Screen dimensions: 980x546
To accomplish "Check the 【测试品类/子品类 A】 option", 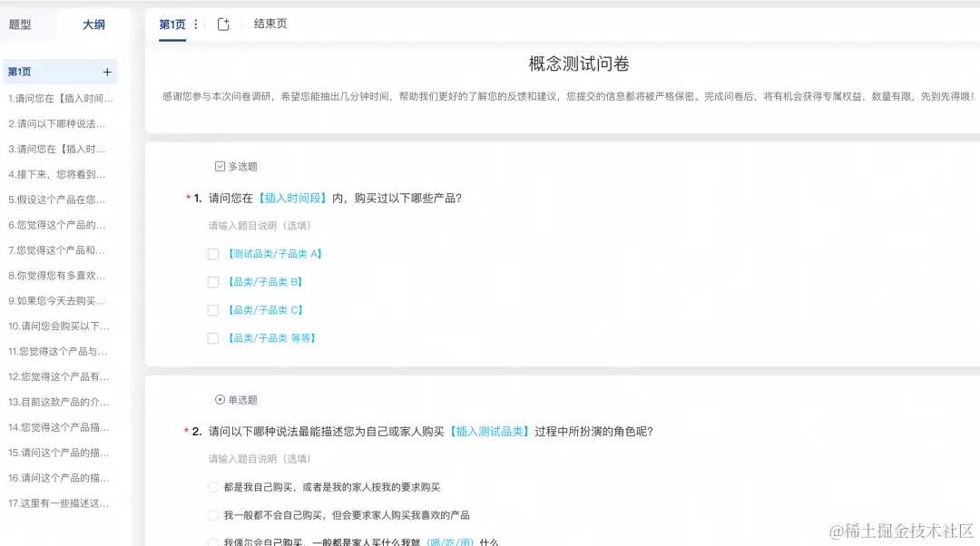I will click(x=212, y=254).
